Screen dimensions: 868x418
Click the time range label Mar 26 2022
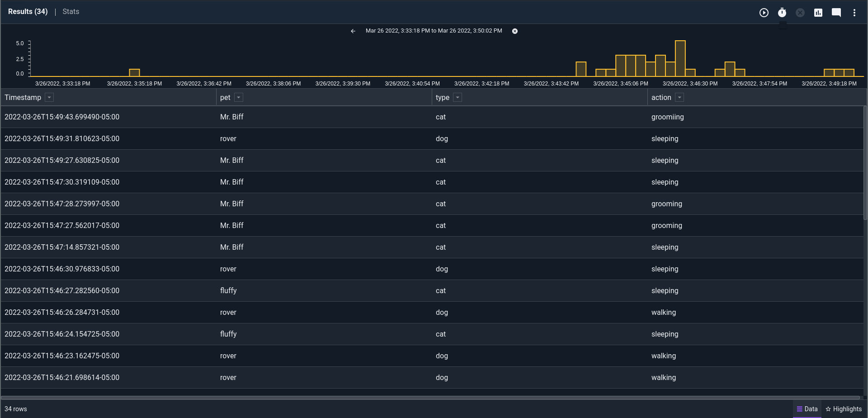tap(434, 31)
